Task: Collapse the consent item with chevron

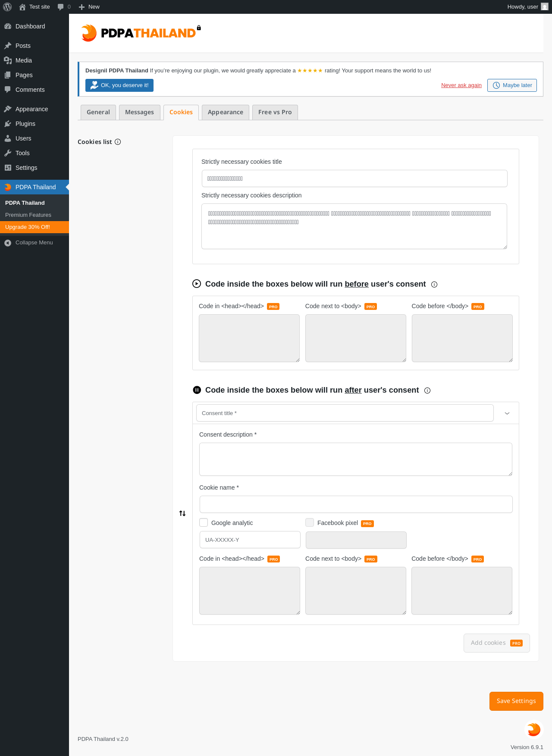Action: (507, 413)
